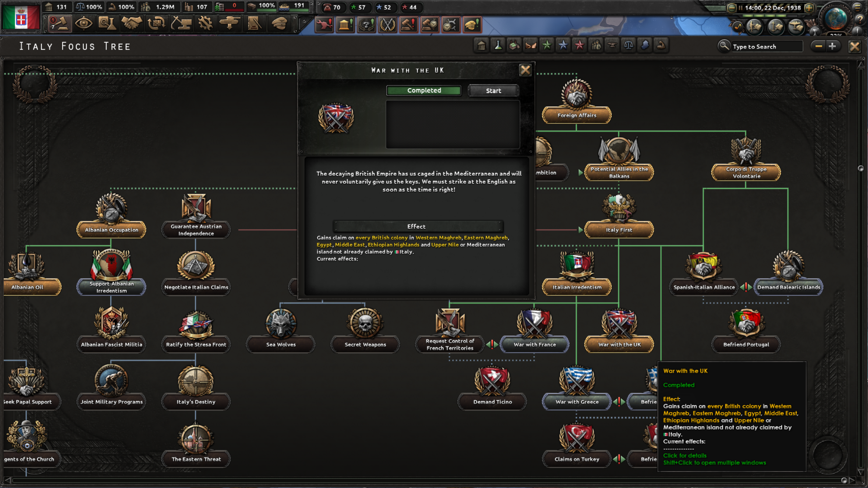
Task: Increase game speed with plus button
Action: point(809,7)
